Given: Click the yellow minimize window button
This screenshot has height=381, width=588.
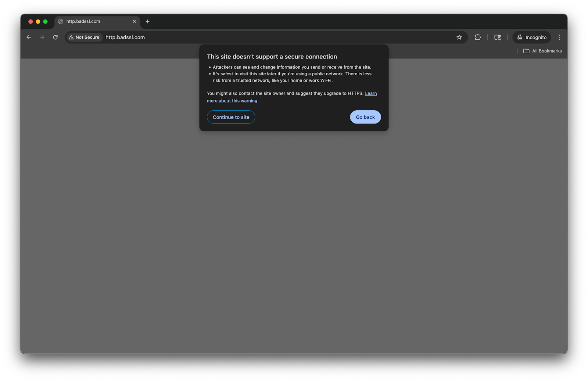Looking at the screenshot, I should 38,21.
